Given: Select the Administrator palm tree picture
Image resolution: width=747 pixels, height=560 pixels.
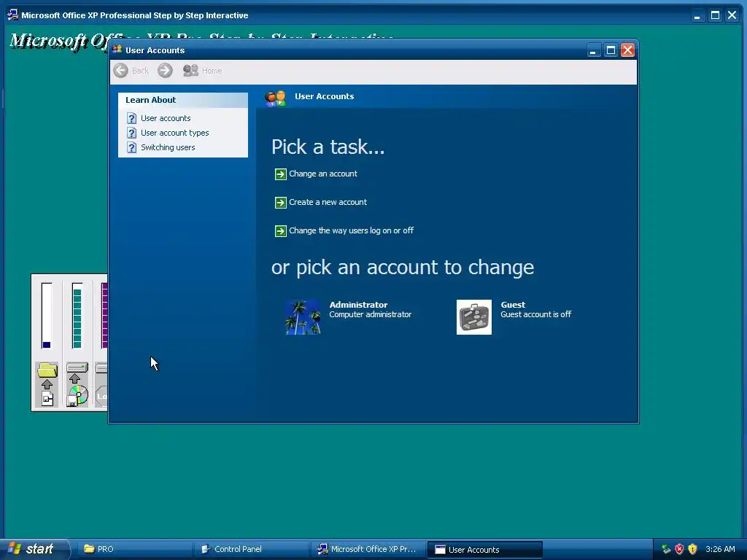Looking at the screenshot, I should tap(303, 317).
